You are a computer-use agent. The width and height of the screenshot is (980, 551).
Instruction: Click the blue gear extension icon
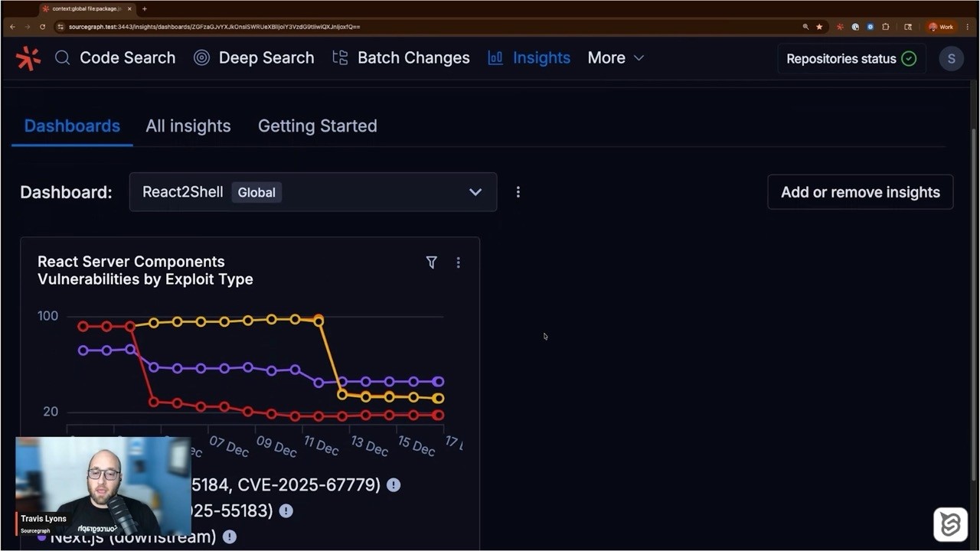click(x=871, y=27)
